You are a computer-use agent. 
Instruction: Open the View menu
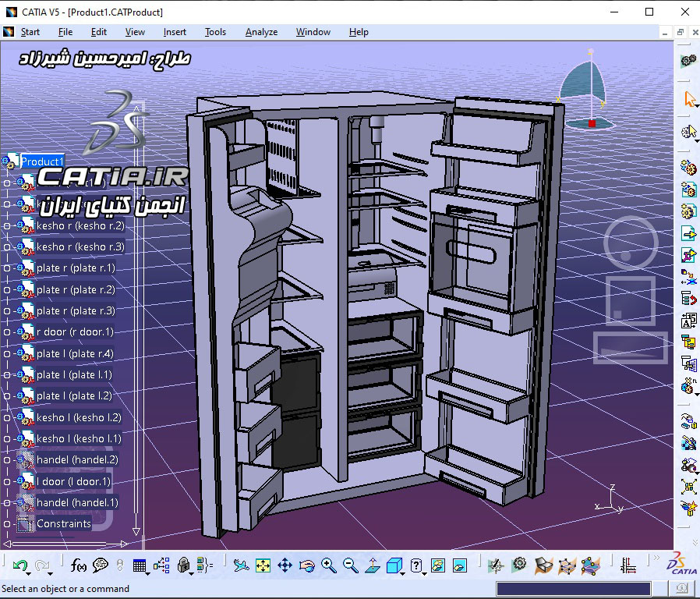click(135, 32)
